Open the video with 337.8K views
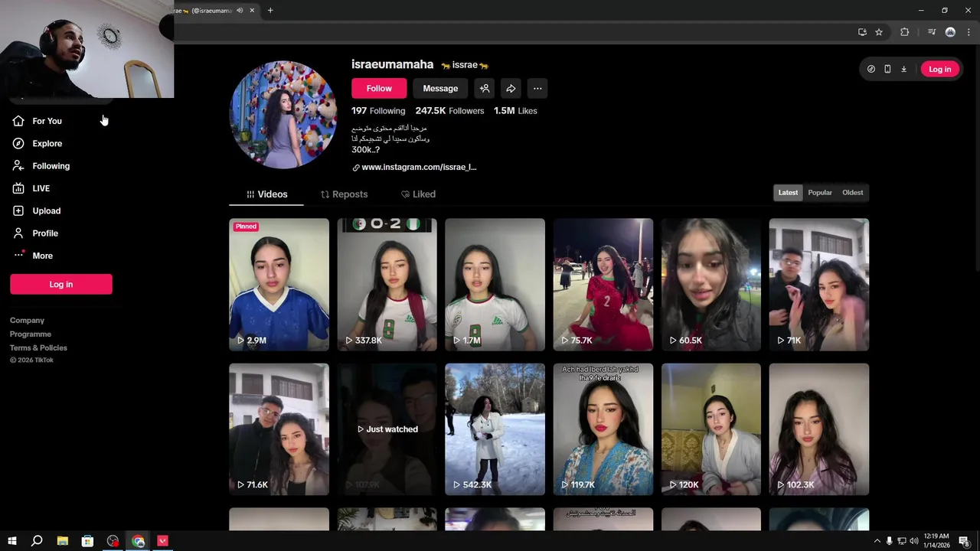Viewport: 980px width, 551px height. pos(387,285)
